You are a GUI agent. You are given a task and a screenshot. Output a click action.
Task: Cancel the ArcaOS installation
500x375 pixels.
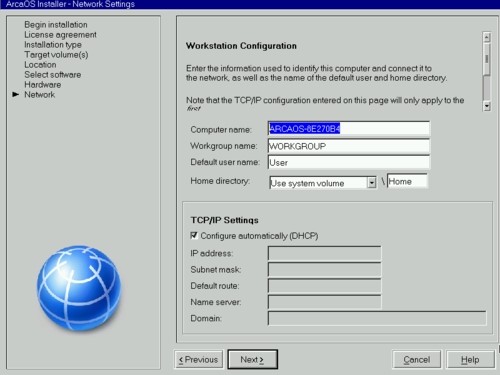pyautogui.click(x=416, y=359)
